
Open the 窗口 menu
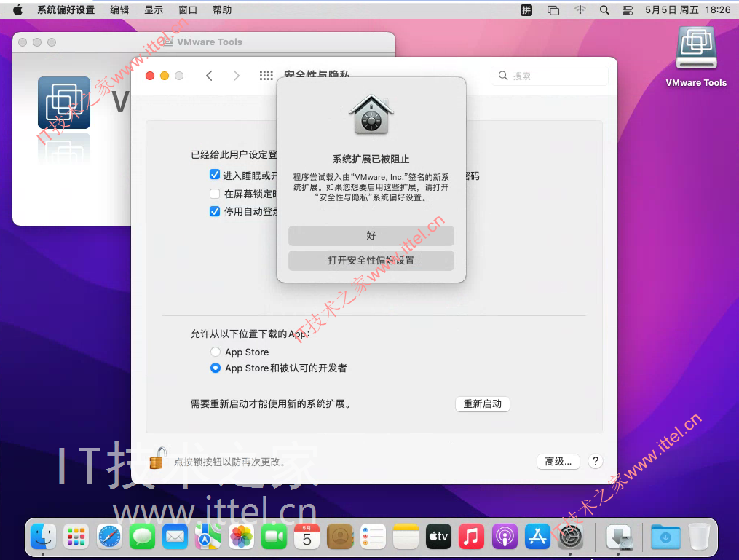188,10
